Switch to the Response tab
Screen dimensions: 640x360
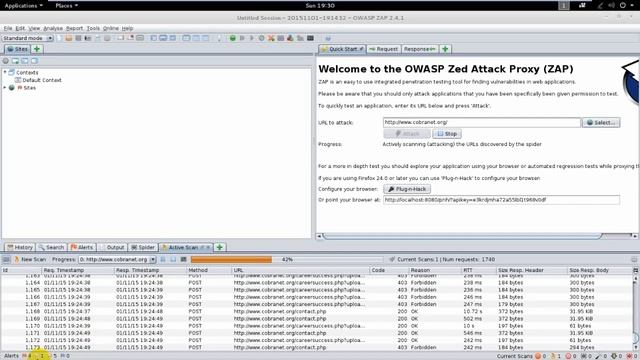[x=420, y=49]
